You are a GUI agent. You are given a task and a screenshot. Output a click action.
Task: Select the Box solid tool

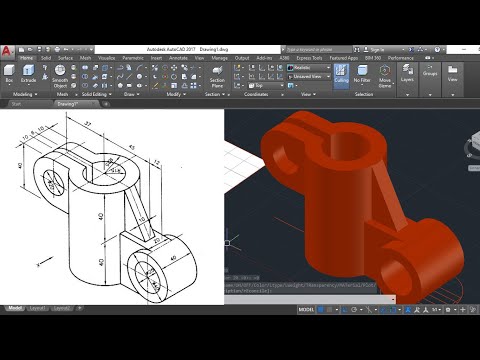(9, 74)
